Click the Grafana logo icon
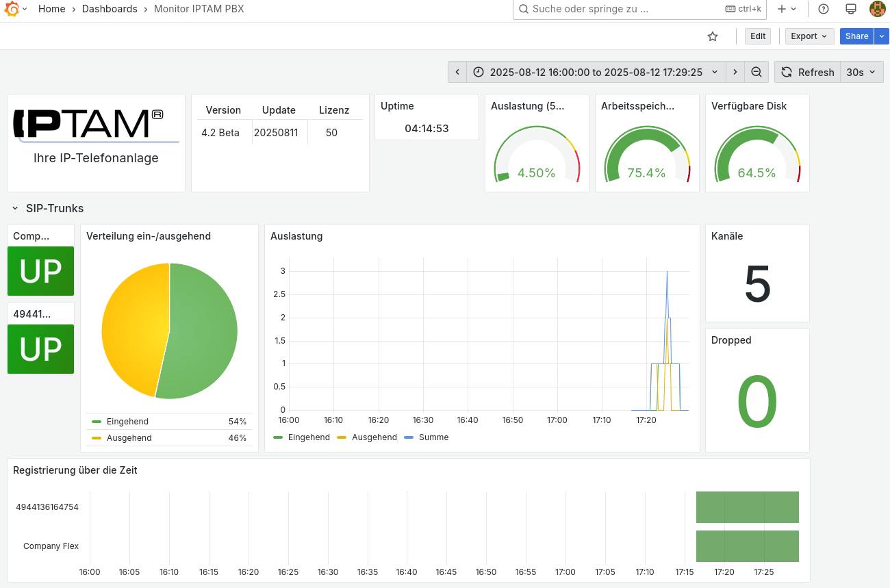The height and width of the screenshot is (588, 890). pyautogui.click(x=12, y=9)
